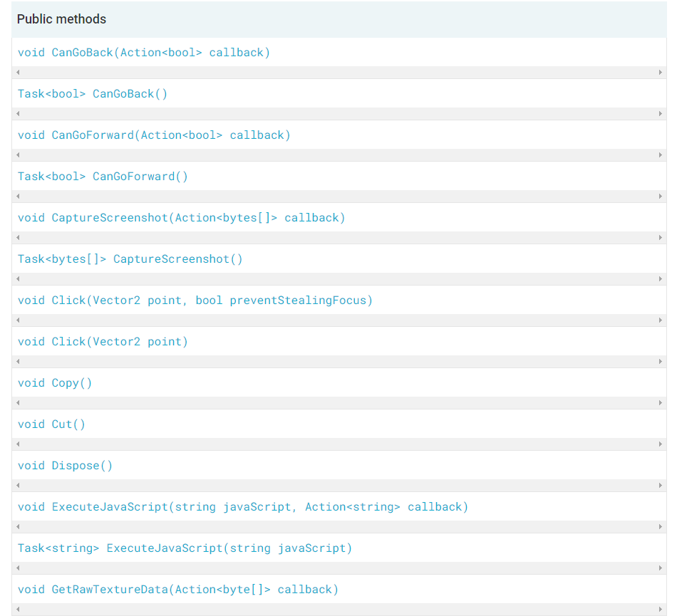Open the void Dispose() method link
The height and width of the screenshot is (616, 677).
(x=65, y=466)
